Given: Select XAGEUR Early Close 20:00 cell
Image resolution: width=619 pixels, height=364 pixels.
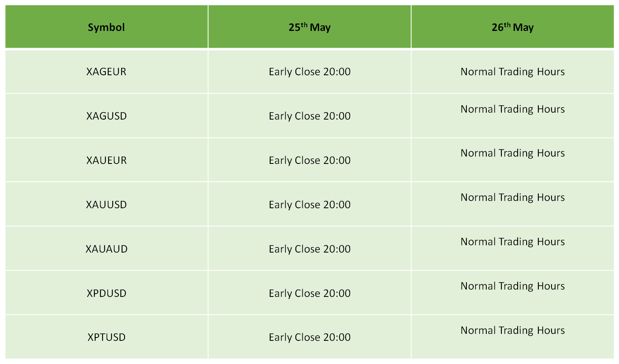Looking at the screenshot, I should click(x=309, y=72).
